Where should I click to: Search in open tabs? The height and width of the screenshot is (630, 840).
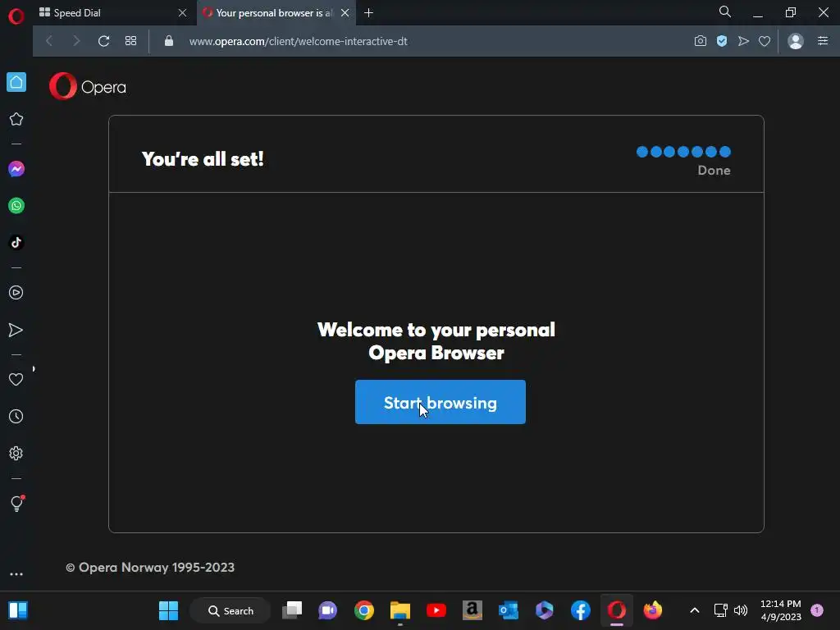(x=725, y=11)
